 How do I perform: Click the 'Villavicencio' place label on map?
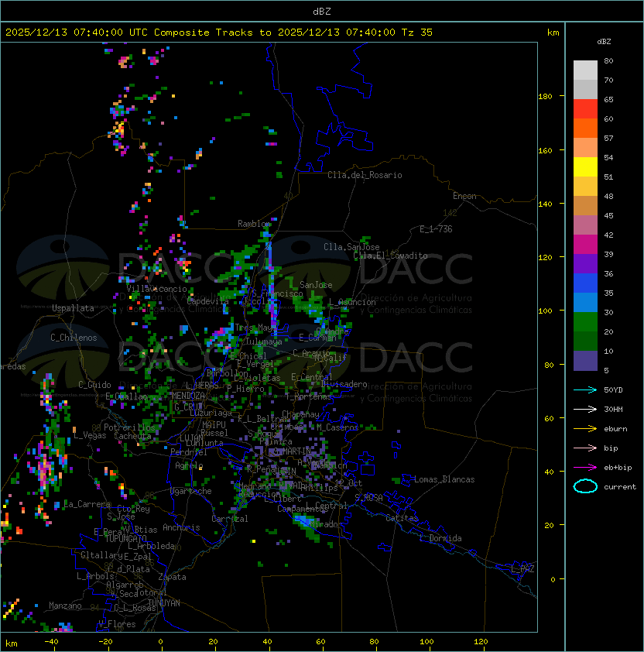pyautogui.click(x=156, y=289)
